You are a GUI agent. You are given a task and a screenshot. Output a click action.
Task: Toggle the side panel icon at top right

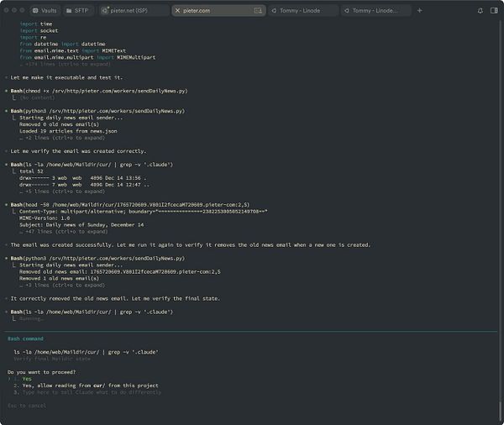click(x=494, y=11)
